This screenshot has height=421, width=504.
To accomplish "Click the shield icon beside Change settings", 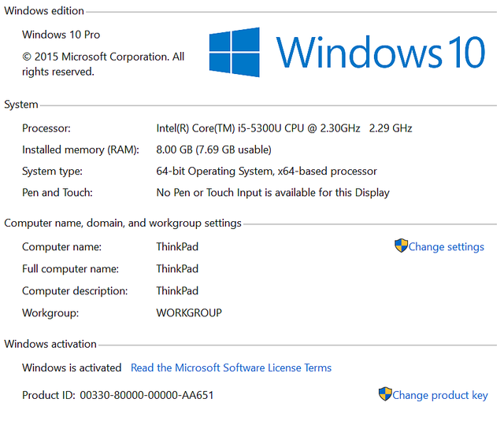I will (401, 246).
